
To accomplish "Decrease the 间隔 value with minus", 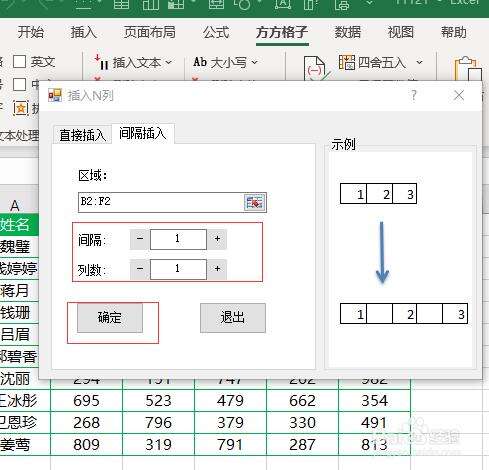I will (140, 239).
